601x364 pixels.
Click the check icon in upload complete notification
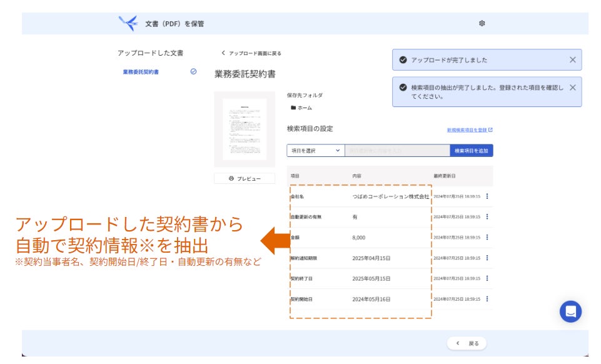(403, 60)
